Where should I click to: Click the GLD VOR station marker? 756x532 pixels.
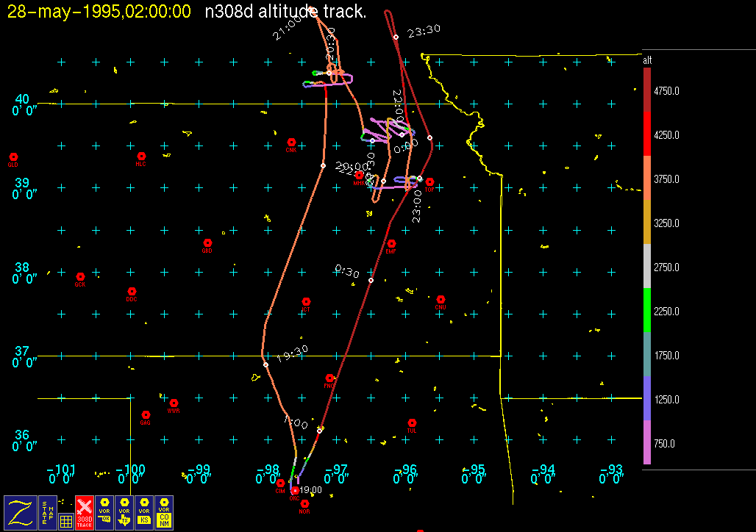coord(13,157)
